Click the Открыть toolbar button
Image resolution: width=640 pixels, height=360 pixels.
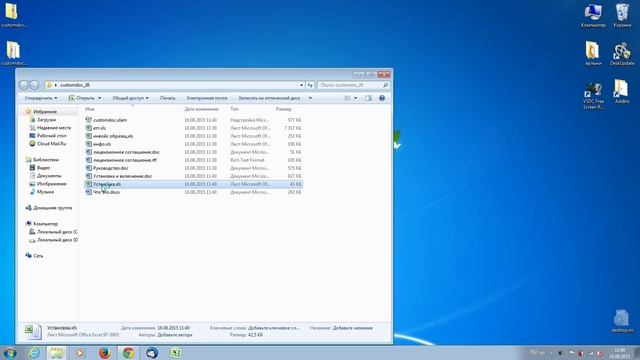82,98
